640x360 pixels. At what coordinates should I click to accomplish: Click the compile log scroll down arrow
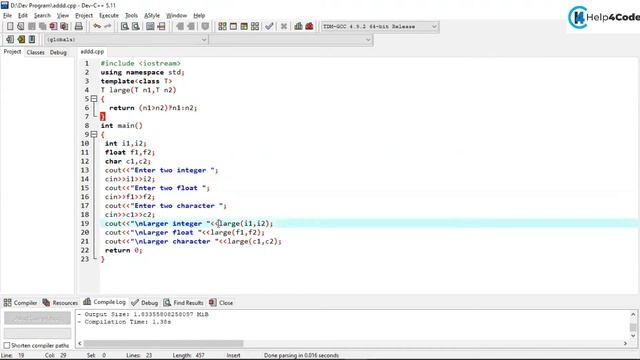pyautogui.click(x=633, y=336)
